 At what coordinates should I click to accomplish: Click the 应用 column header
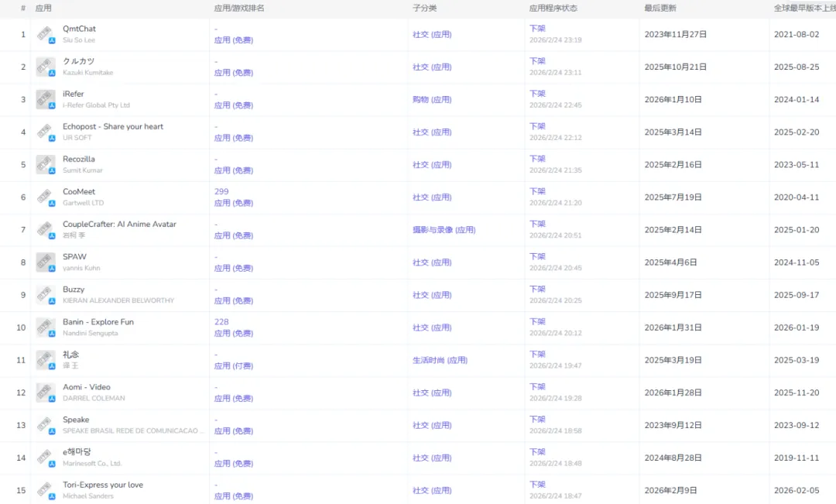pos(43,8)
